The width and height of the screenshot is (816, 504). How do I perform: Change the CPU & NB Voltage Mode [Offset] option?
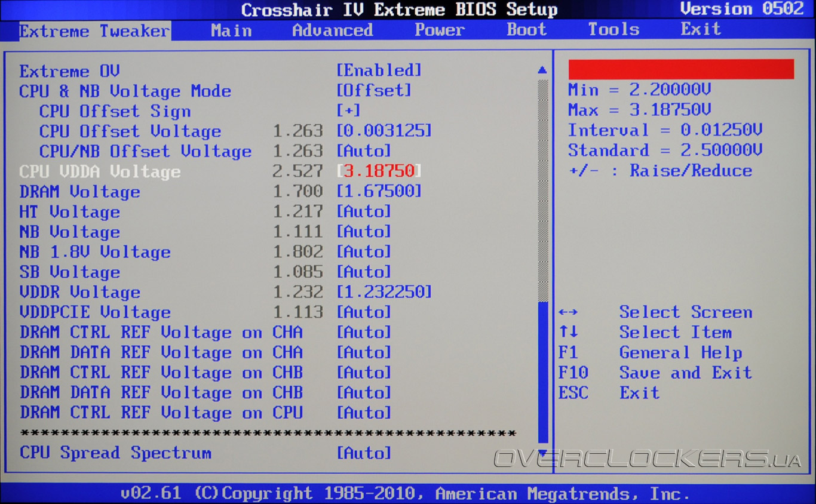coord(374,91)
